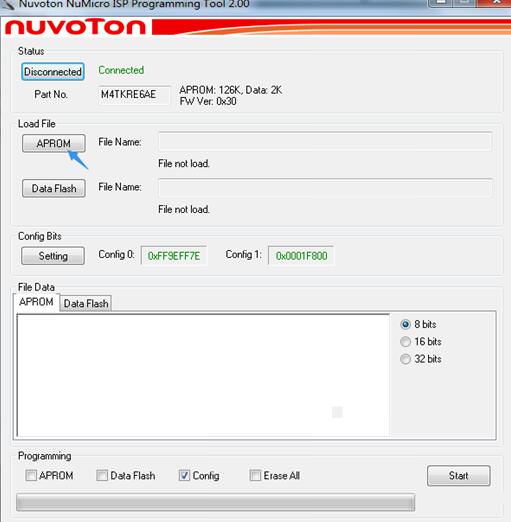The image size is (511, 522).
Task: Click the programming progress bar
Action: click(216, 503)
